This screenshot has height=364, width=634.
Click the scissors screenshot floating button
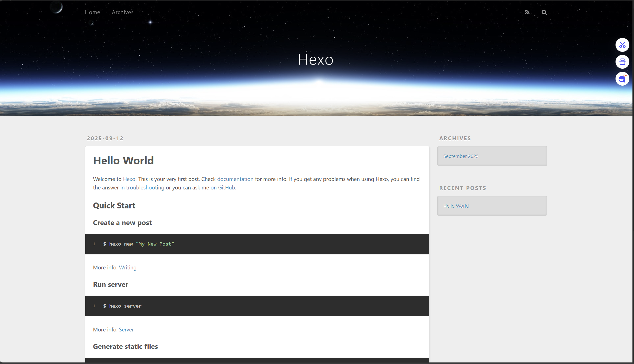(x=622, y=45)
